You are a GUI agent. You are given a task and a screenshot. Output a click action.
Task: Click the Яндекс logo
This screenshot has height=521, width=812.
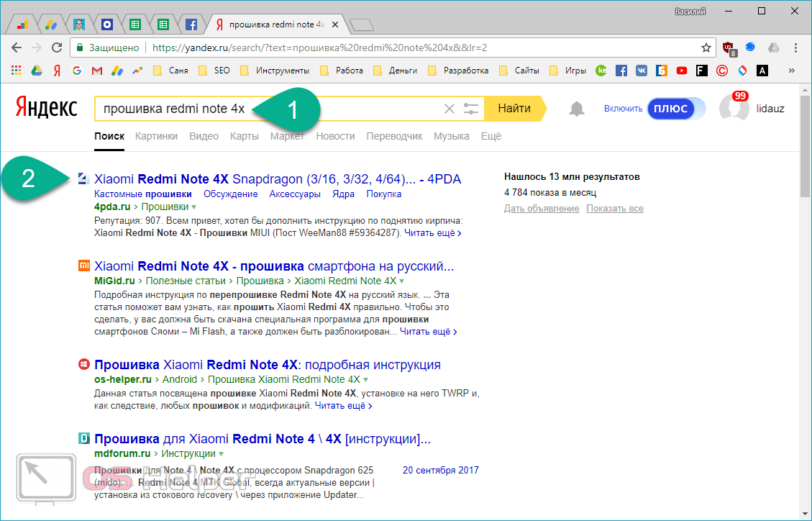point(46,108)
